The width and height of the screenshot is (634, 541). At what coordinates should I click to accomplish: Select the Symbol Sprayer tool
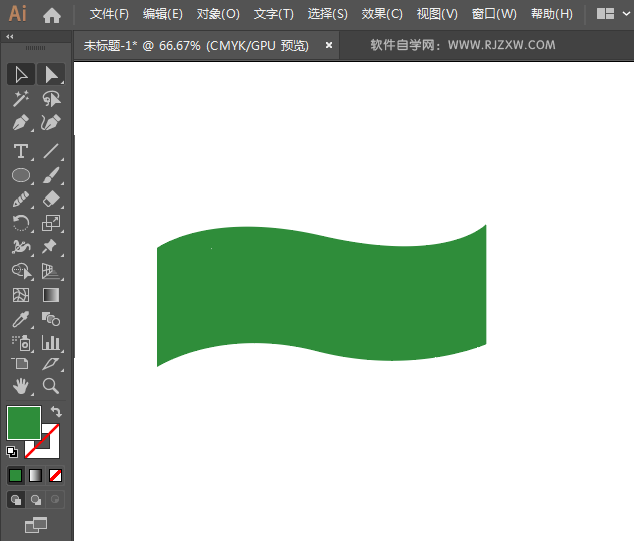(21, 343)
